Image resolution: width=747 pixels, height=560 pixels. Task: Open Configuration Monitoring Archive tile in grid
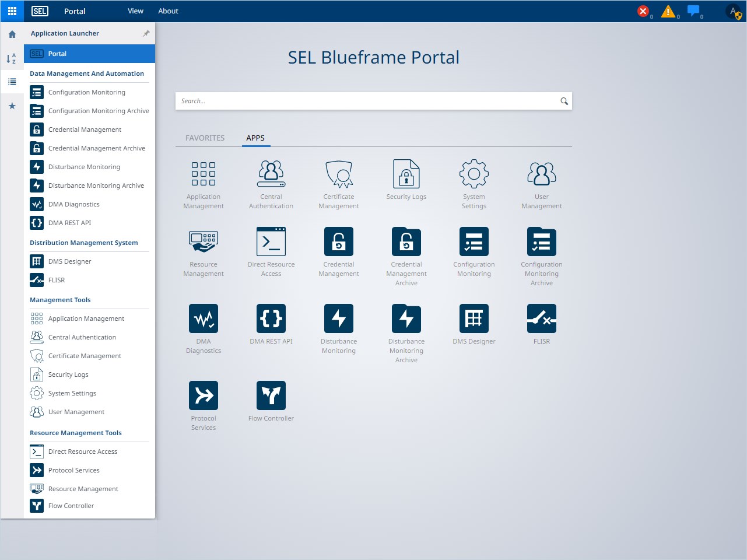pos(542,257)
